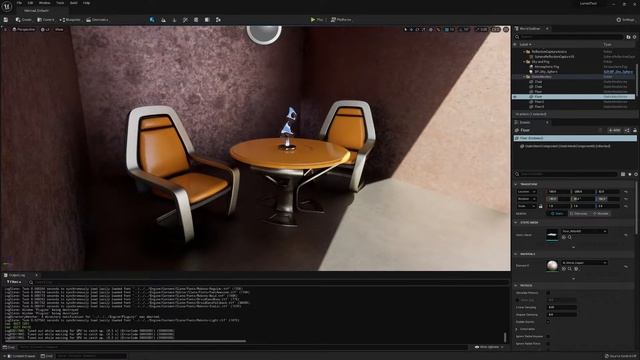
Task: Open the World Outliner settings gear icon
Action: [635, 37]
